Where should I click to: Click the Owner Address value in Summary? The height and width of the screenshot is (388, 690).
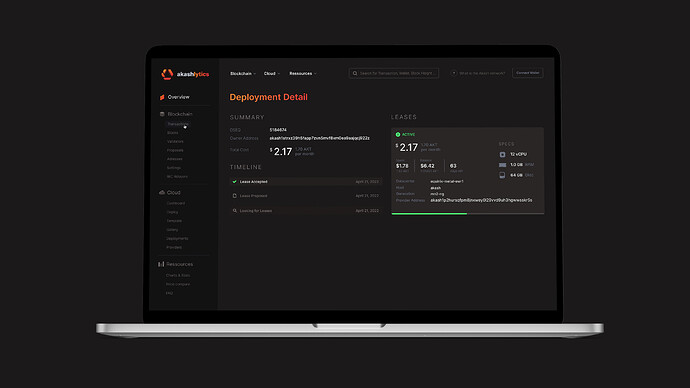319,138
